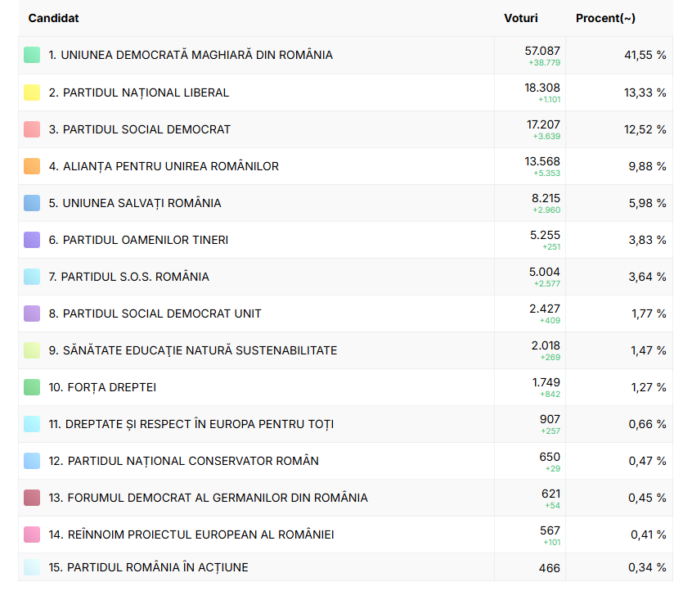Select the red swatch beside Partidul Social Democrat

pyautogui.click(x=32, y=129)
